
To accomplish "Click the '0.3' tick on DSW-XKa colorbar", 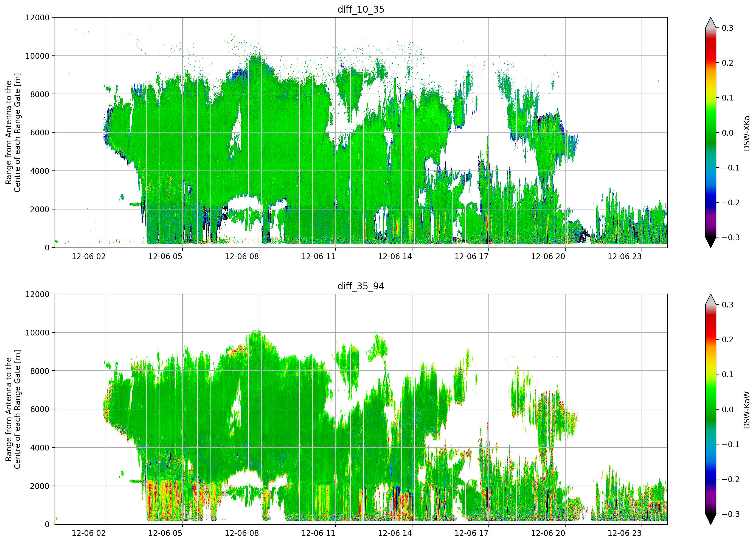I will (x=728, y=28).
